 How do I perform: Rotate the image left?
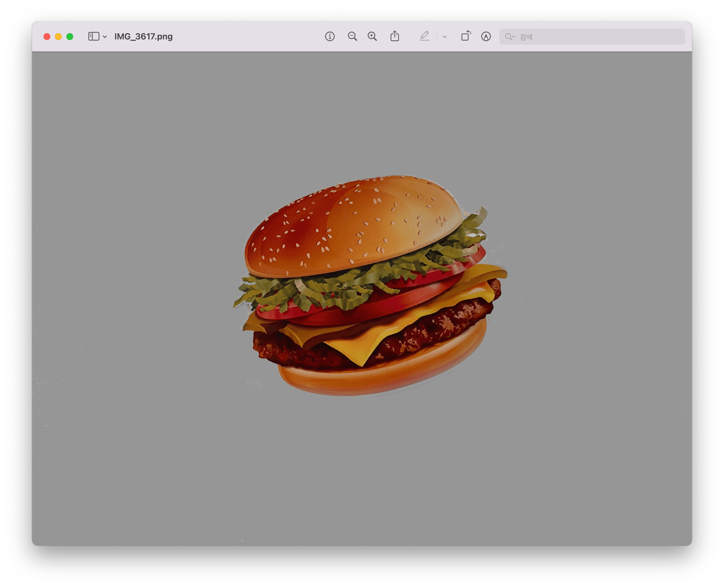coord(466,36)
